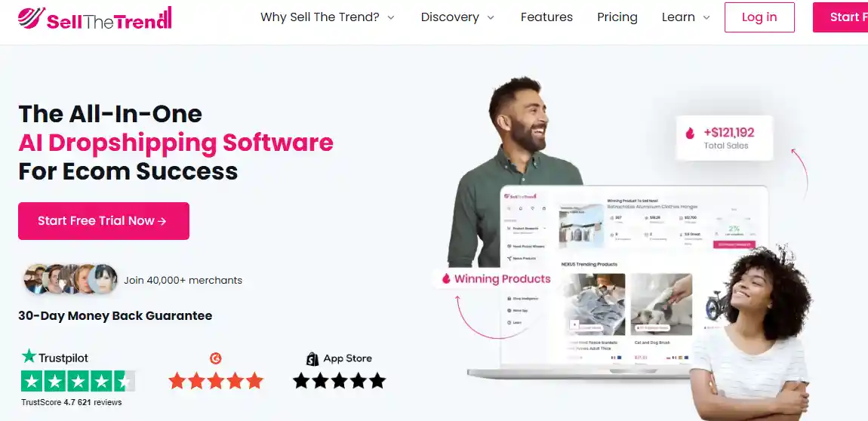Click the Sell The Trend logo
This screenshot has height=421, width=868.
(94, 17)
